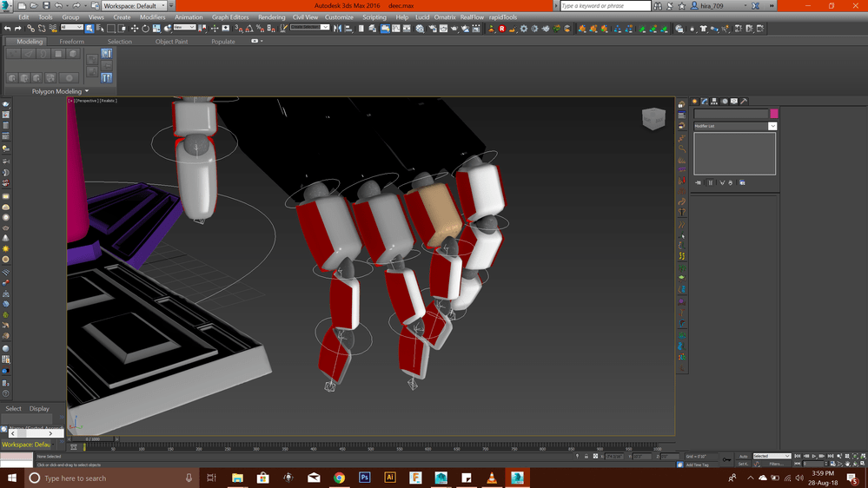Toggle the 3D Snaps button

[239, 28]
